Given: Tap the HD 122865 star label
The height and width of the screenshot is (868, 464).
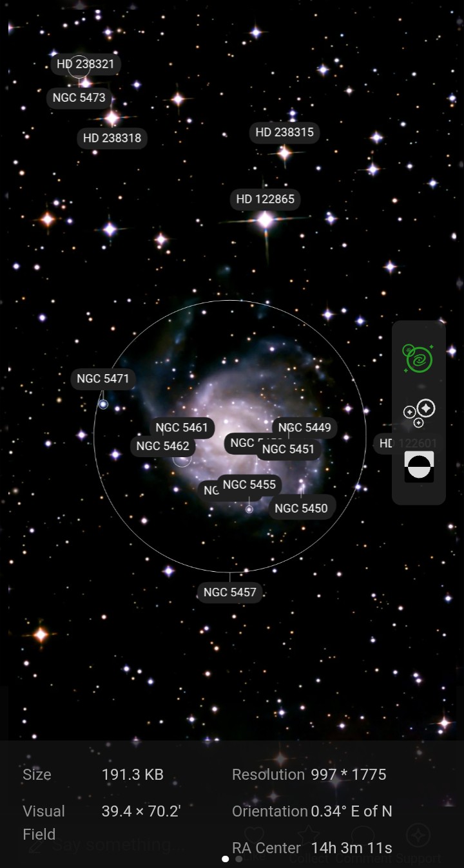Looking at the screenshot, I should point(265,200).
